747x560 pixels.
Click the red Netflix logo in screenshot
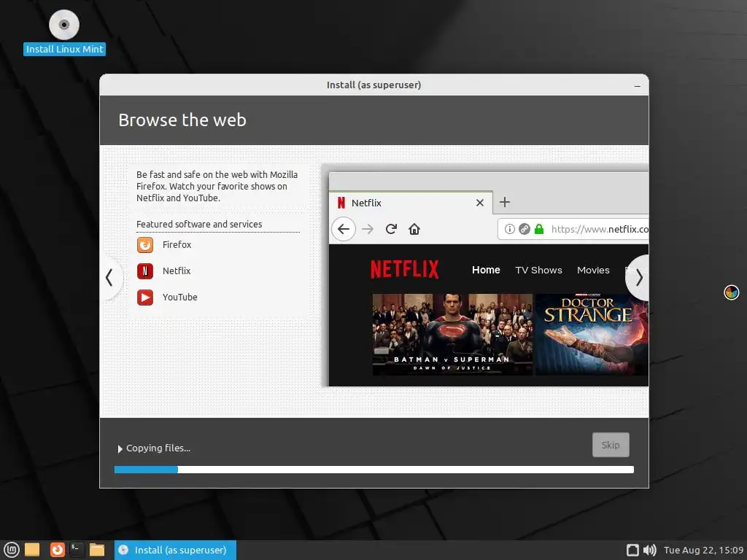pyautogui.click(x=404, y=270)
